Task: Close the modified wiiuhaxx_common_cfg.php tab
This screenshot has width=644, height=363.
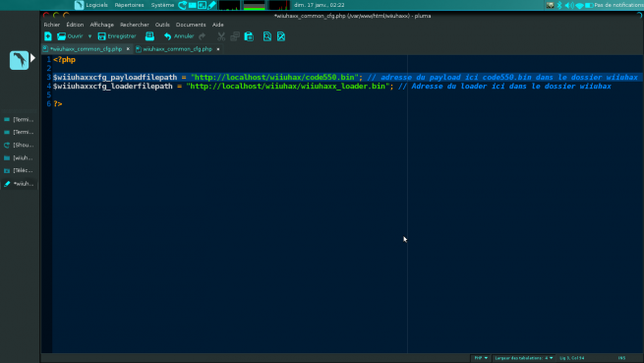Action: 128,49
